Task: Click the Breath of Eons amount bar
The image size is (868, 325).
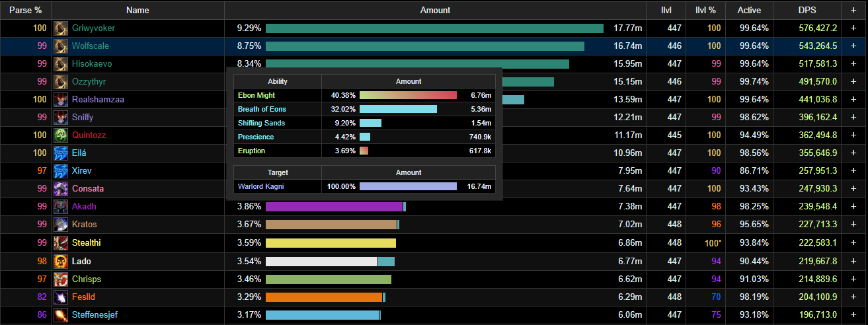Action: click(x=398, y=109)
